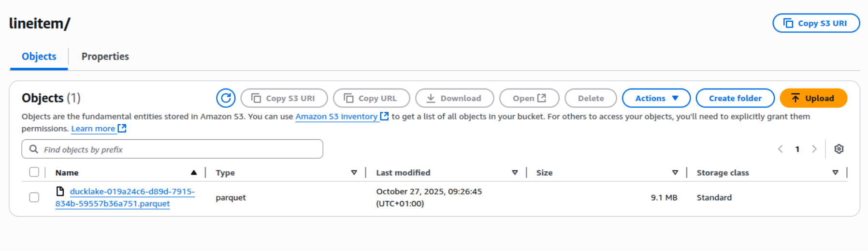Expand the Actions dropdown menu
The height and width of the screenshot is (251, 868).
[656, 98]
